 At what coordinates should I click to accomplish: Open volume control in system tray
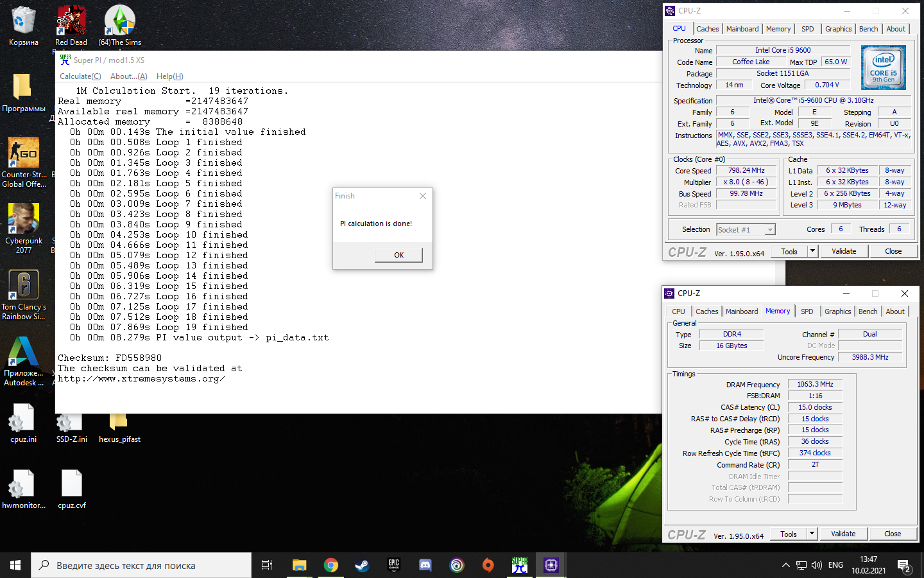click(817, 565)
